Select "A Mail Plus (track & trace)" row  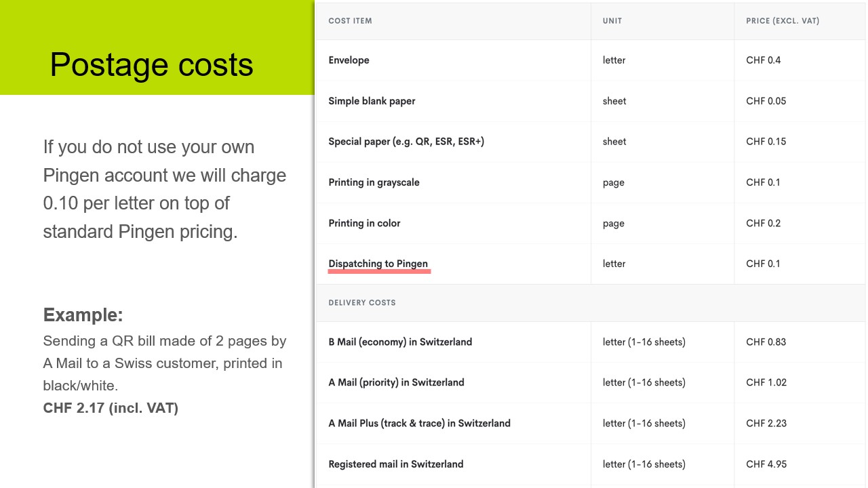419,423
